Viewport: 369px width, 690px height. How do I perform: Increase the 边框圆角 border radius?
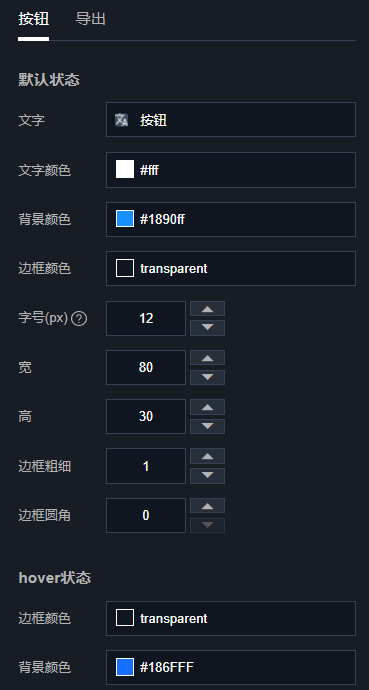point(208,506)
